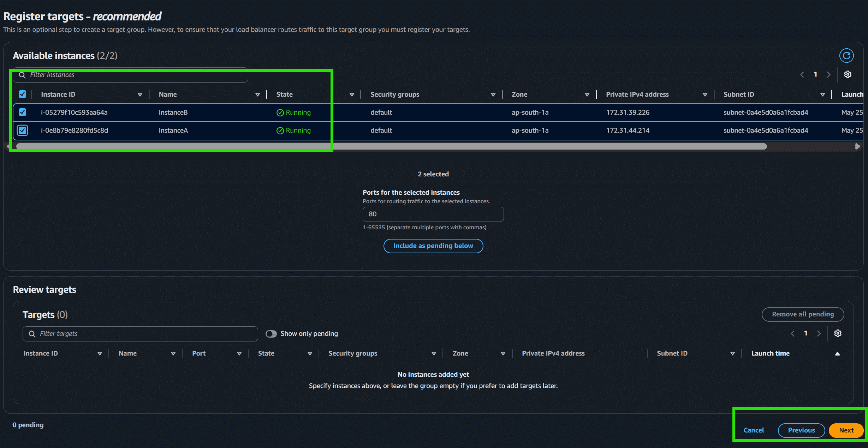The height and width of the screenshot is (448, 868).
Task: Click page number 1 in instances pagination
Action: click(815, 74)
